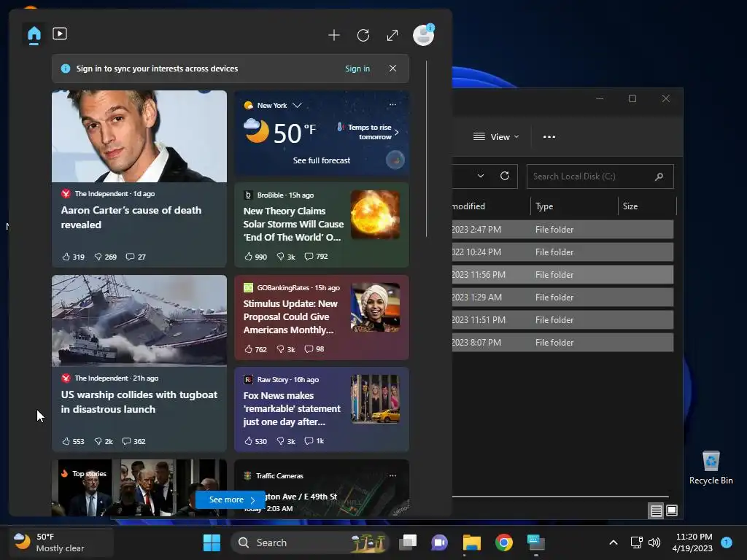
Task: Open File Explorer See more menu
Action: tap(549, 136)
